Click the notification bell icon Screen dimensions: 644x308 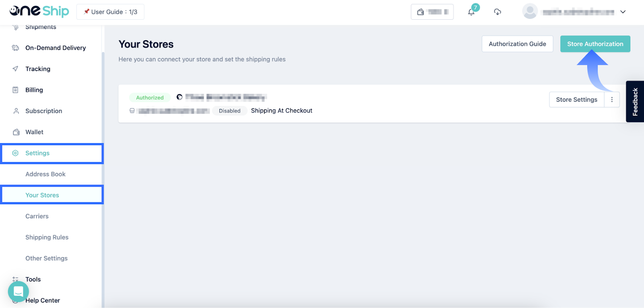[x=471, y=12]
